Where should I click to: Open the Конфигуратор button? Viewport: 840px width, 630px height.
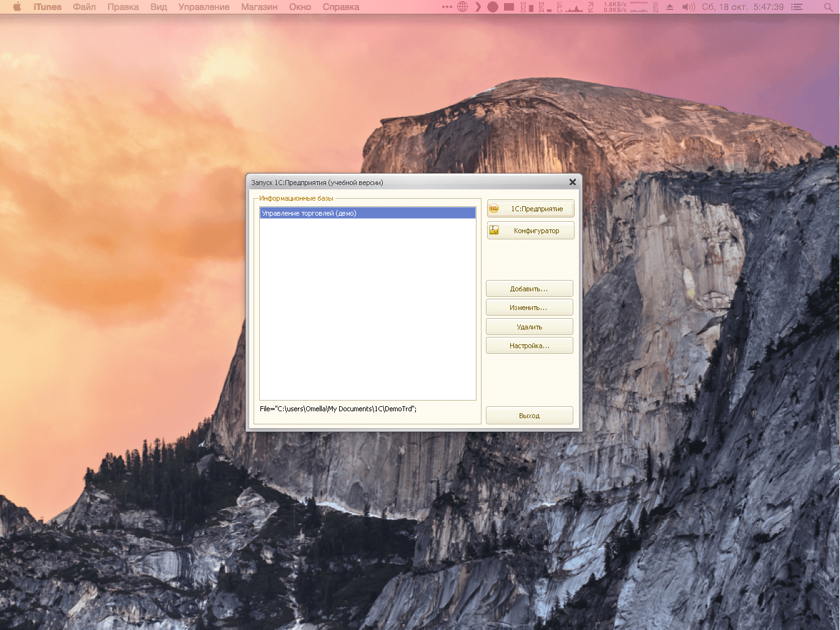tap(530, 231)
